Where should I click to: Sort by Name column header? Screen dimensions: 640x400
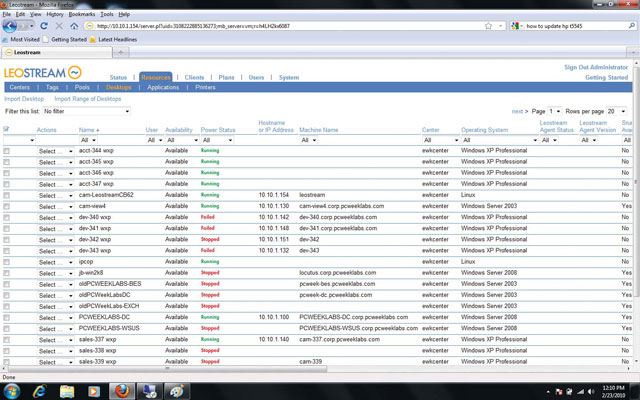coord(87,130)
